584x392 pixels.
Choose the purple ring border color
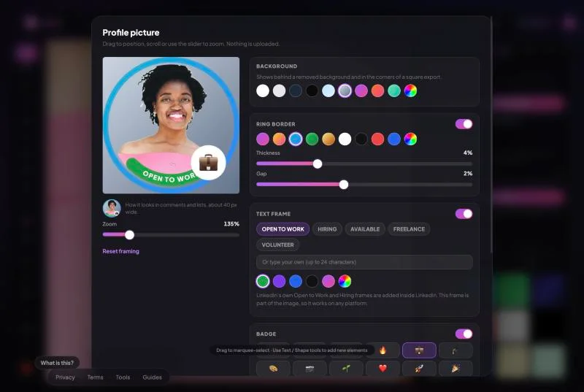point(263,139)
